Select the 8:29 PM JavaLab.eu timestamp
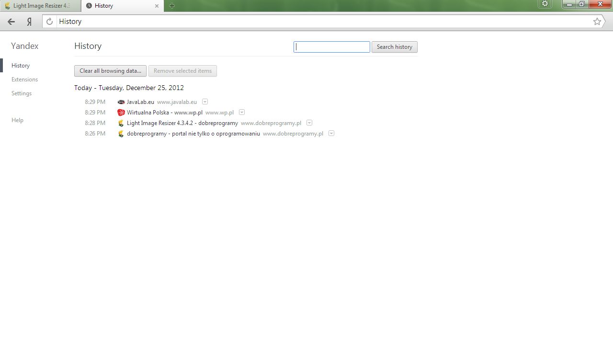Image resolution: width=613 pixels, height=364 pixels. 95,102
